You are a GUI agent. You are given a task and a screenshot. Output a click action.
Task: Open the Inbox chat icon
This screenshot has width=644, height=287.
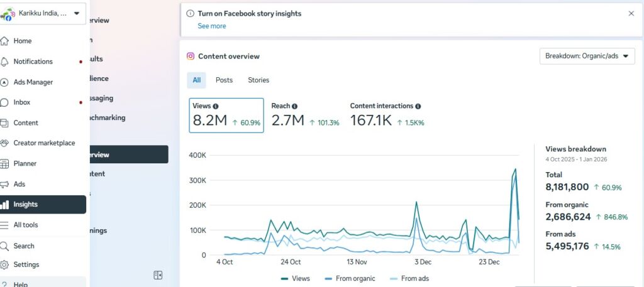[x=5, y=102]
